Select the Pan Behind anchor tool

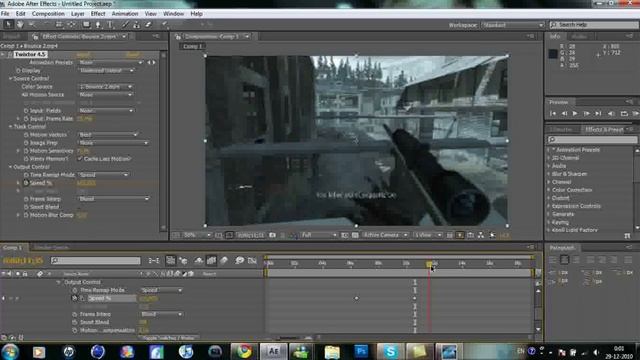72,24
